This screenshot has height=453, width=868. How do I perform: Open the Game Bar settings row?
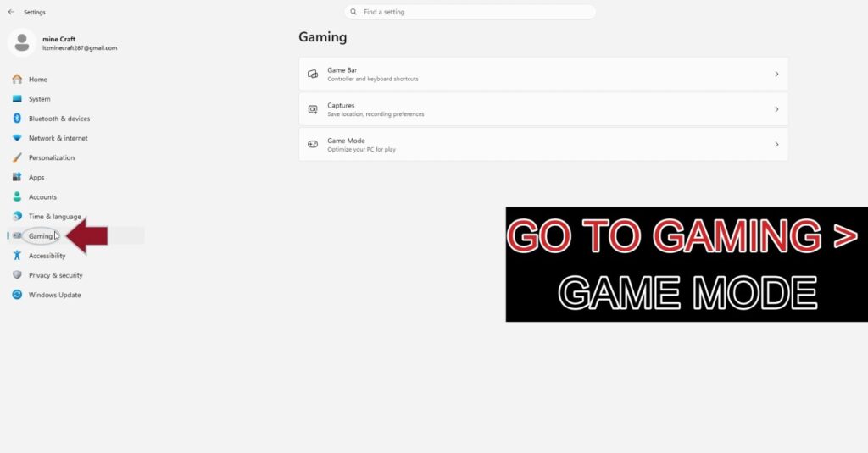(x=543, y=75)
